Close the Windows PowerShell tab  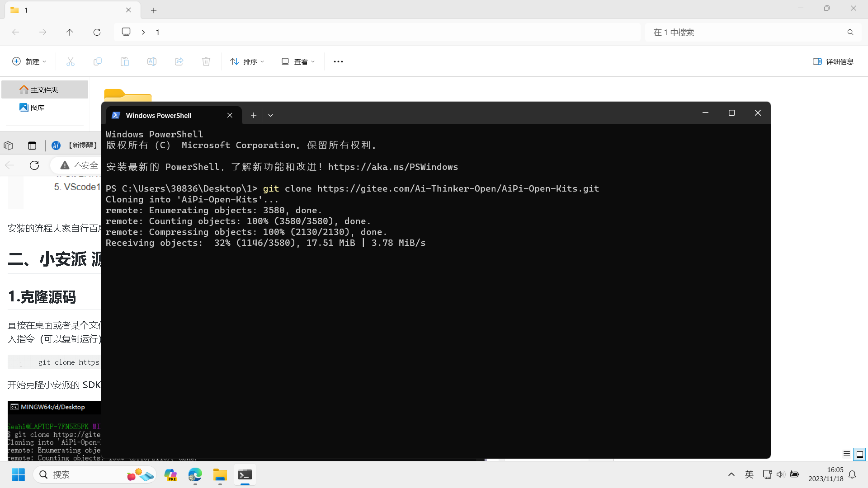(230, 115)
